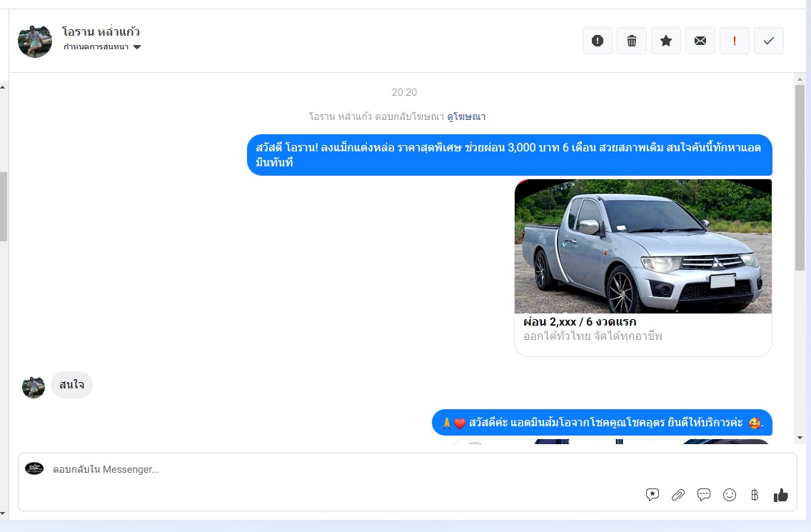811x532 pixels.
Task: Mark conversation as spam with octagon icon
Action: pos(598,41)
